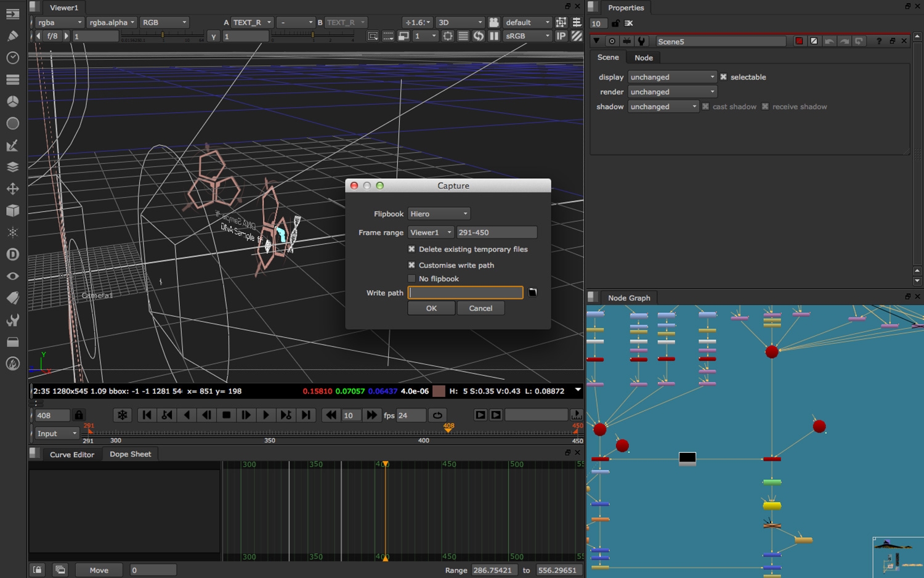This screenshot has width=924, height=578.
Task: Open the display unchanged dropdown
Action: coord(673,77)
